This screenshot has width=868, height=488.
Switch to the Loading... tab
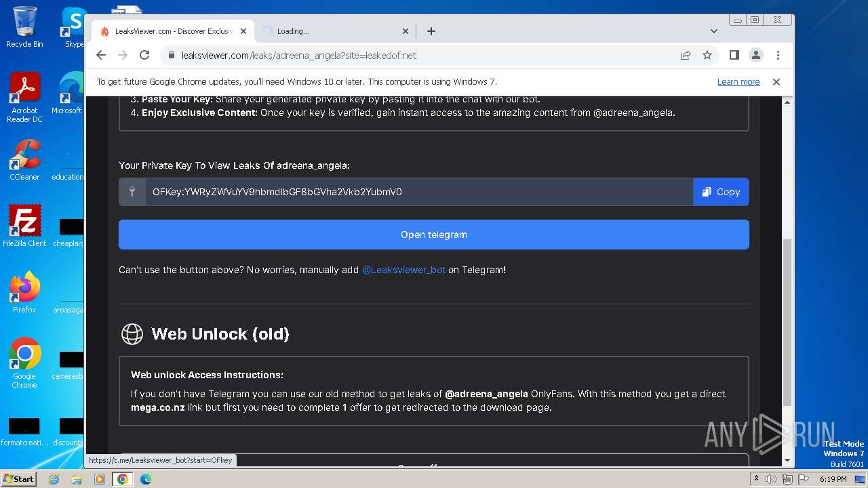(x=336, y=31)
